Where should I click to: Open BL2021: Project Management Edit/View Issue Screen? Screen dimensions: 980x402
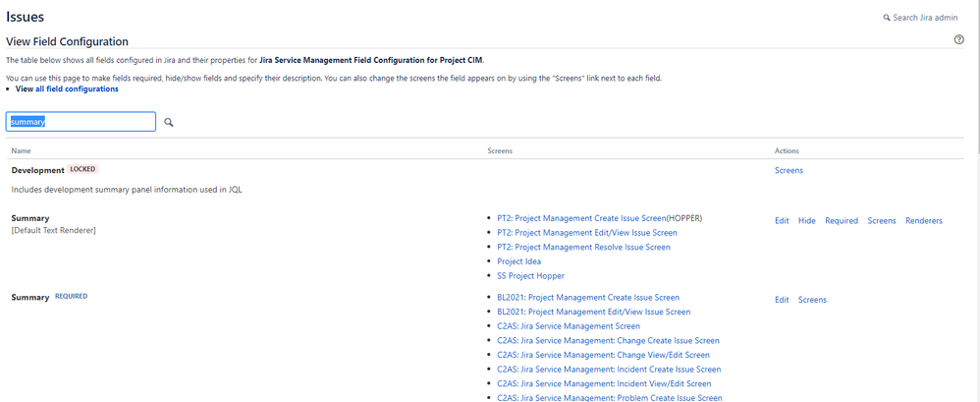tap(594, 312)
